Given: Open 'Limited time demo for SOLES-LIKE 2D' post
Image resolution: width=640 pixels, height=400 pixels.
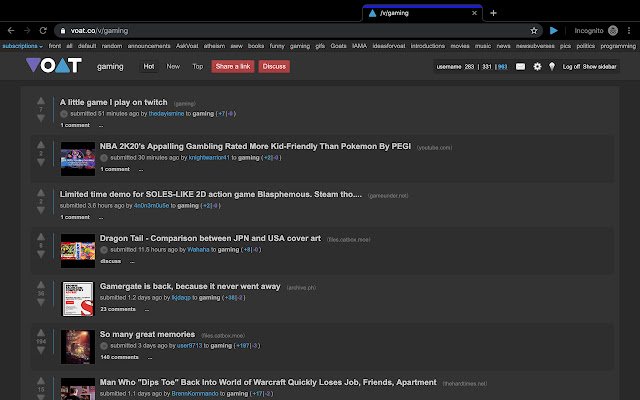Looking at the screenshot, I should (211, 194).
